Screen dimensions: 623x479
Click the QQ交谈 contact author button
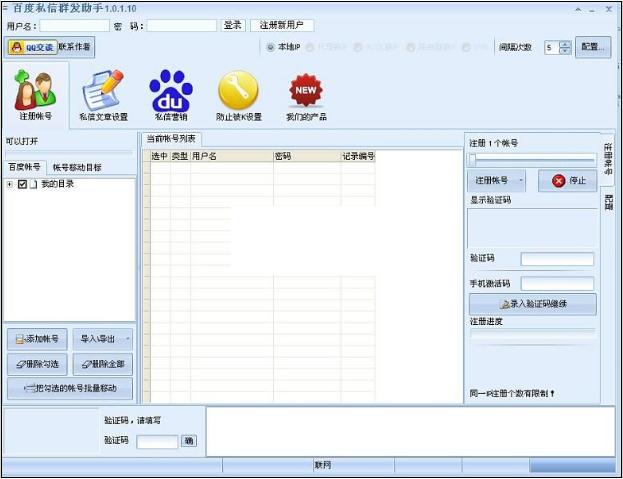[31, 47]
